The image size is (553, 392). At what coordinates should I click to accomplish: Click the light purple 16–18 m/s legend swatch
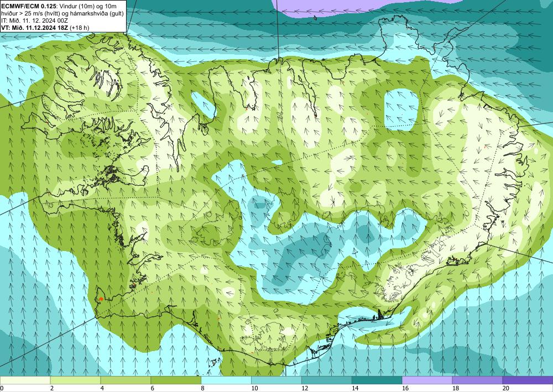click(x=427, y=380)
